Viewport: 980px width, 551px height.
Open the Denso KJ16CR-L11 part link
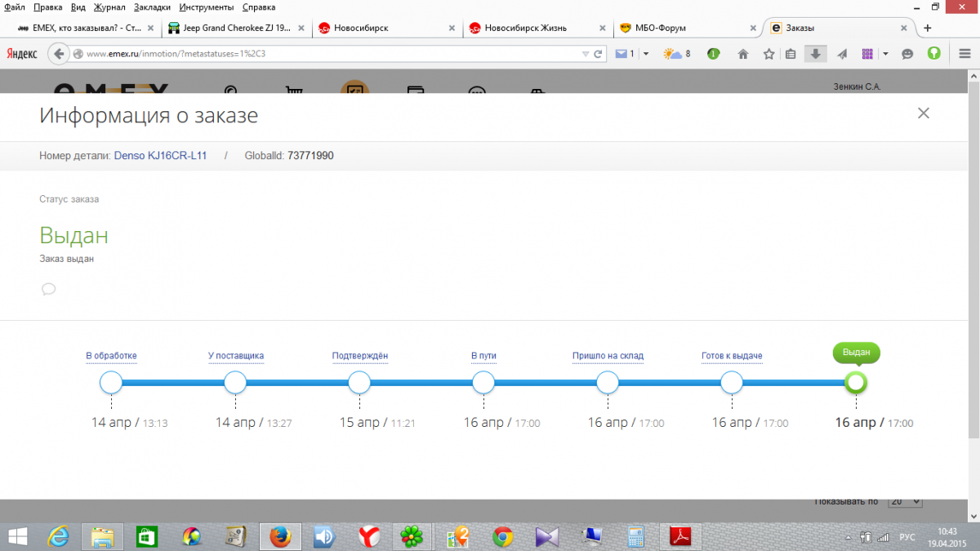[160, 155]
